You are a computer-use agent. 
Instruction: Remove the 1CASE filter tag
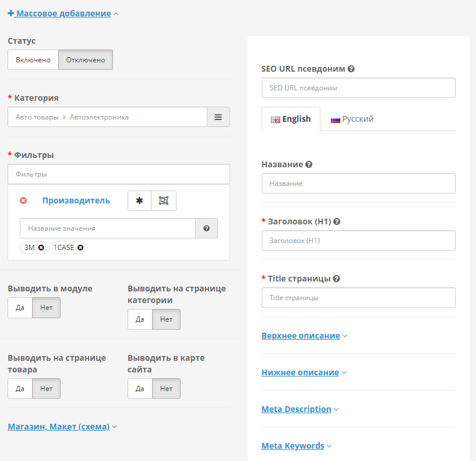(x=80, y=248)
